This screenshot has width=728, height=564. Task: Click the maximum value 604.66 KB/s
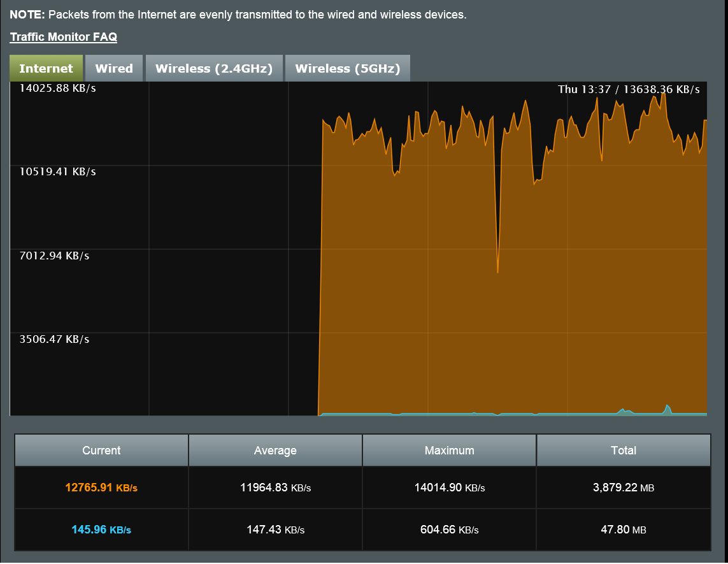(450, 530)
